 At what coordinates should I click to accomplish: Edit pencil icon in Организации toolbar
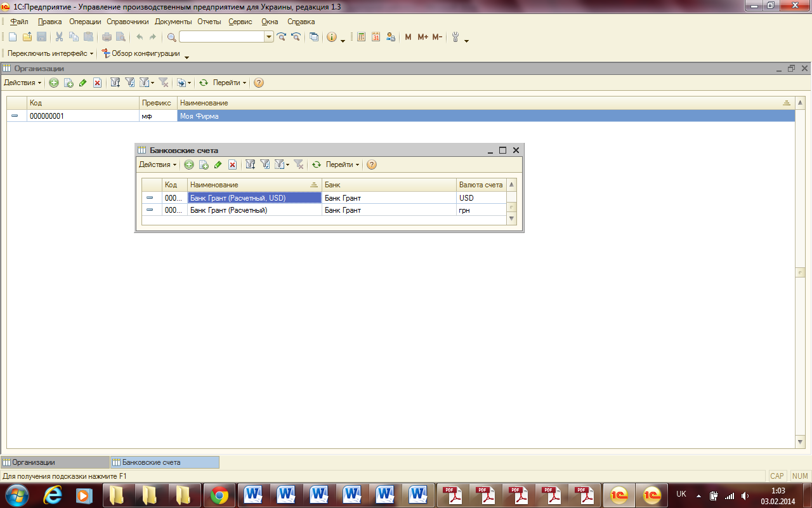tap(83, 83)
